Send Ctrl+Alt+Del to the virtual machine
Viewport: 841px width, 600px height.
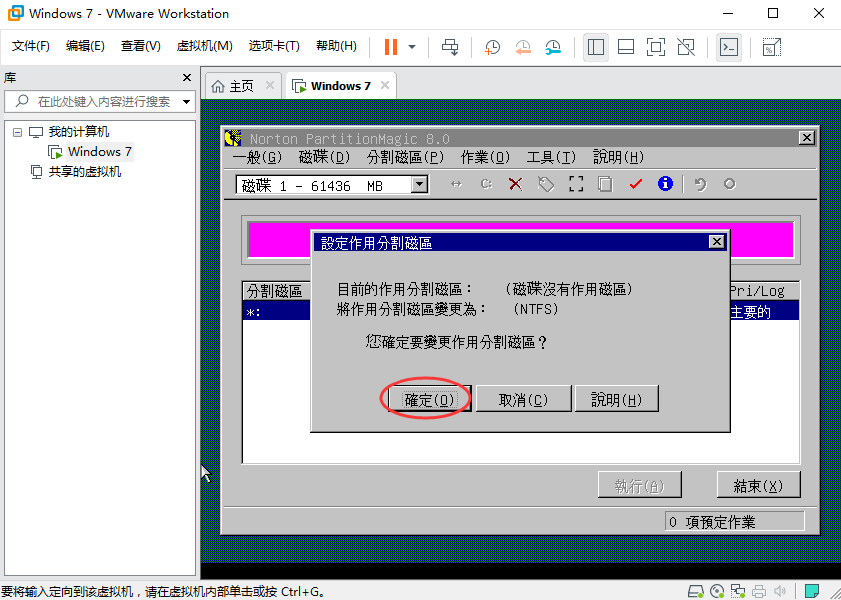coord(449,47)
